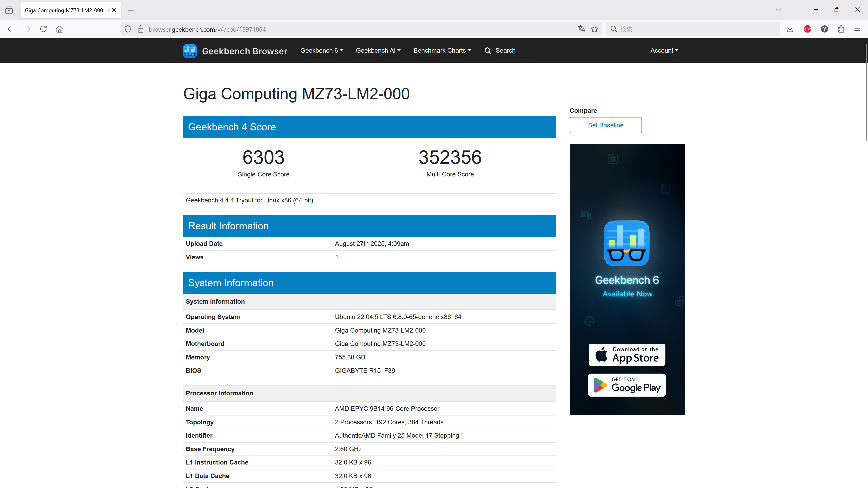The image size is (868, 488).
Task: Click the Geekbench glasses logo icon
Action: 190,51
